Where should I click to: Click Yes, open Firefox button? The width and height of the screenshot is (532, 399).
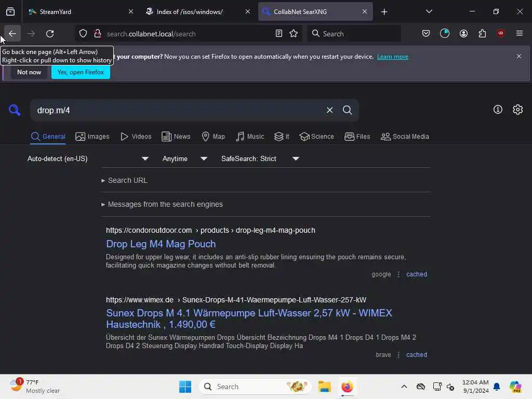point(81,72)
